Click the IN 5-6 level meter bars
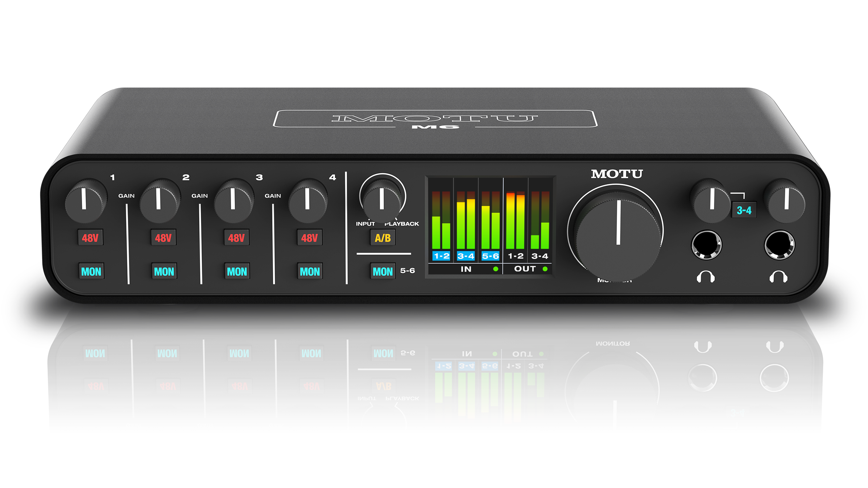 pos(491,220)
